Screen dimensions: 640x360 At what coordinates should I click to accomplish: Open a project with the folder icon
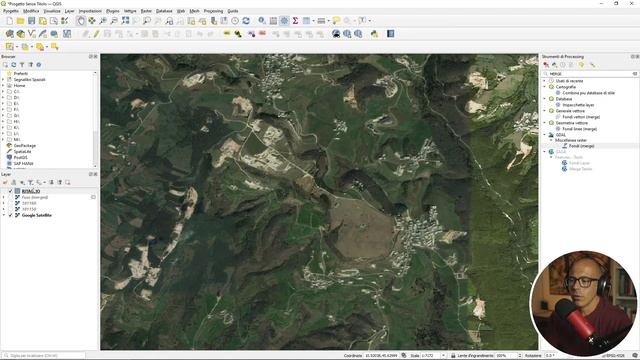[20, 21]
